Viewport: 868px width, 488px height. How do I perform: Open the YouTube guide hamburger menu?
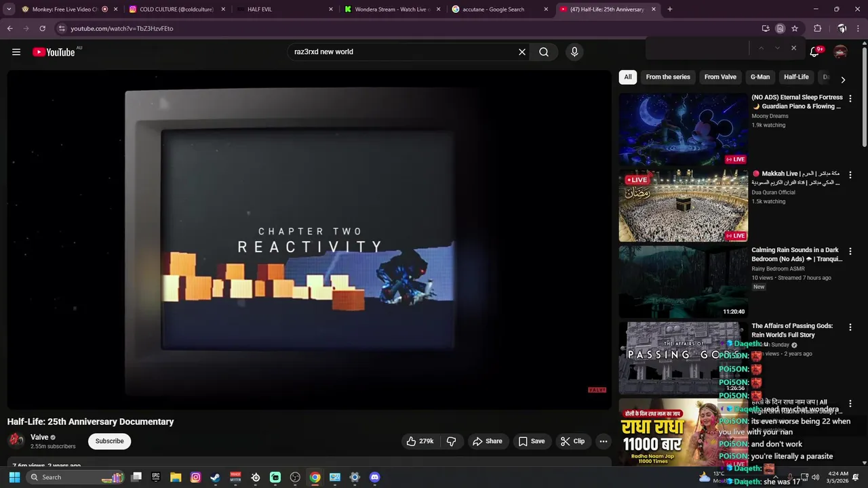(x=16, y=52)
